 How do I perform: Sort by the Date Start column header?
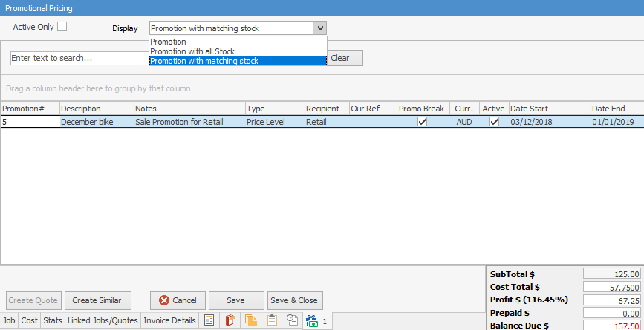(x=550, y=109)
